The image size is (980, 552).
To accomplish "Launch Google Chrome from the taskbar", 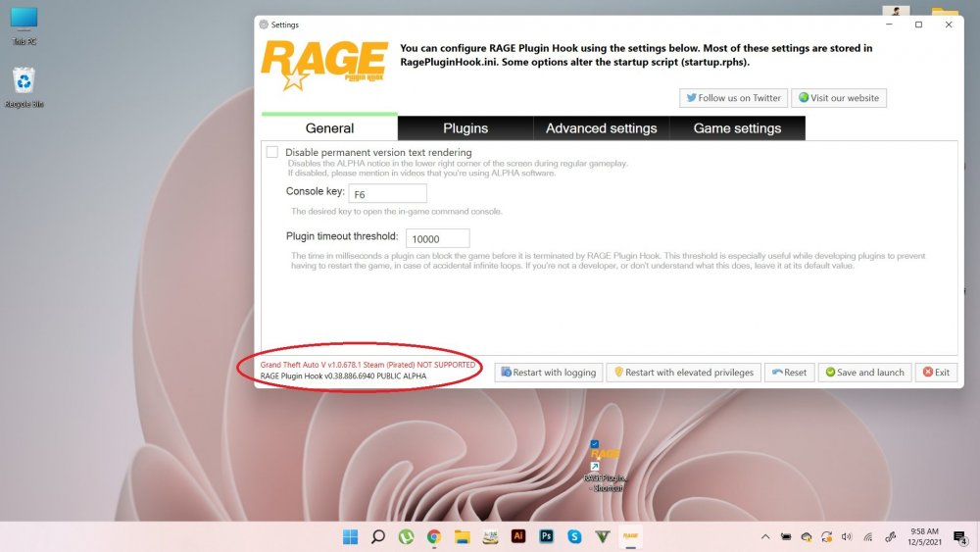I will (x=434, y=536).
